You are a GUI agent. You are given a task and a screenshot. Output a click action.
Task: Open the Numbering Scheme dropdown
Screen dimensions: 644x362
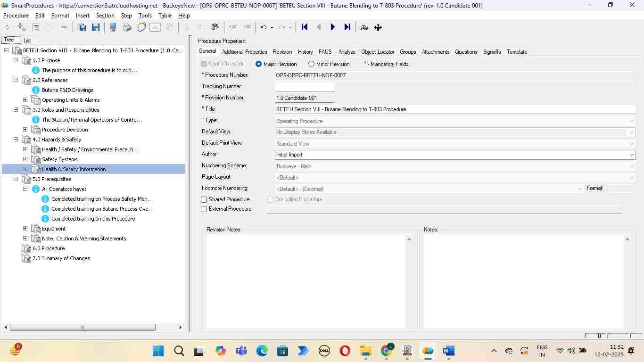coord(631,166)
